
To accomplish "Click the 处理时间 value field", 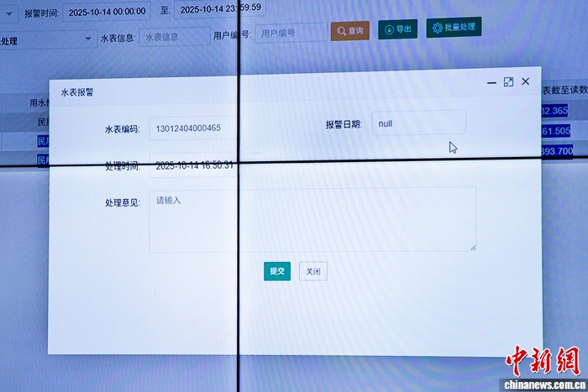I will (195, 165).
